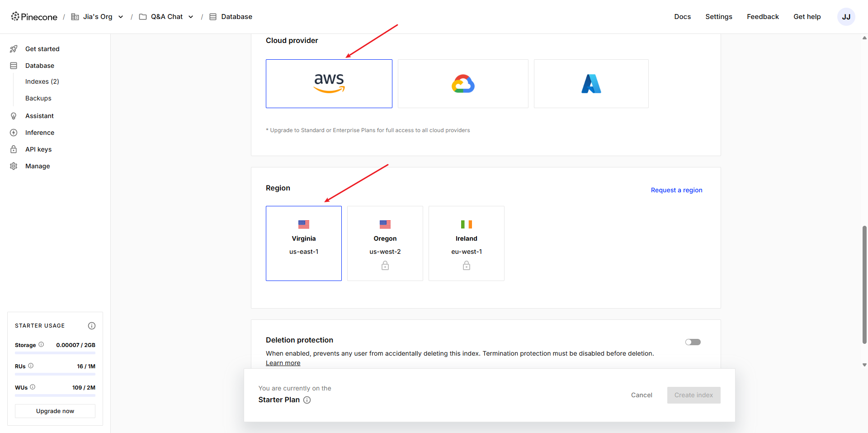Viewport: 868px width, 433px height.
Task: Click the Get started rocket icon
Action: point(14,49)
